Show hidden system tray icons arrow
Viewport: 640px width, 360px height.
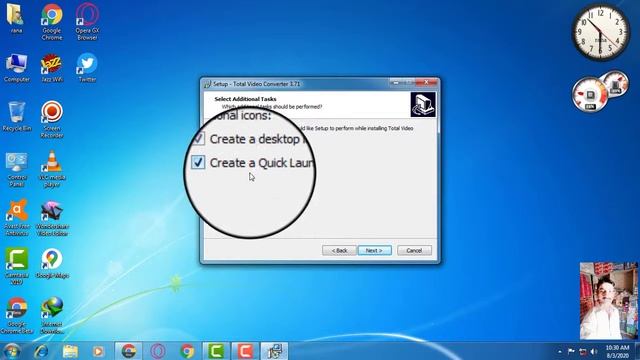(560, 351)
